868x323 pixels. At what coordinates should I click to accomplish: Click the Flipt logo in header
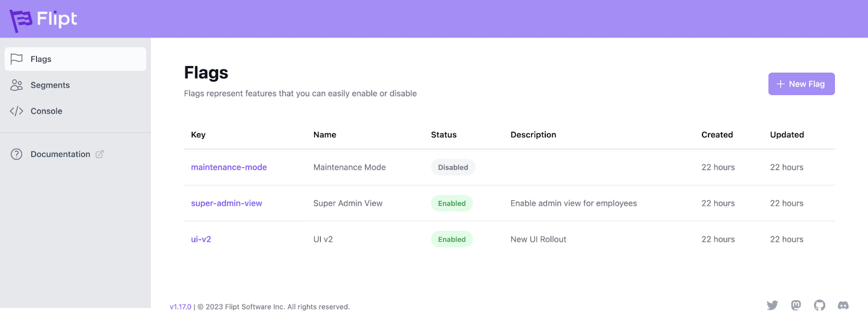point(43,20)
